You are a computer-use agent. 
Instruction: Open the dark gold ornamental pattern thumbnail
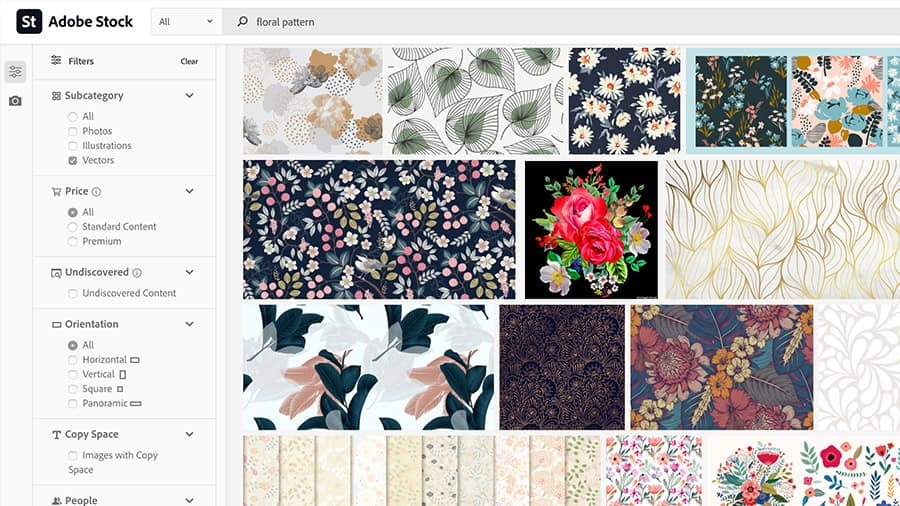coord(562,367)
